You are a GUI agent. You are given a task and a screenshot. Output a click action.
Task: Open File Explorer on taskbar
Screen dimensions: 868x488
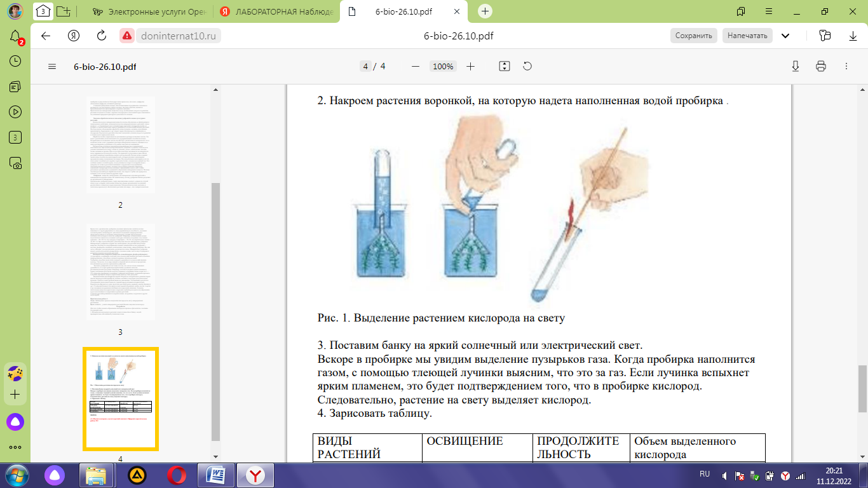(x=97, y=475)
